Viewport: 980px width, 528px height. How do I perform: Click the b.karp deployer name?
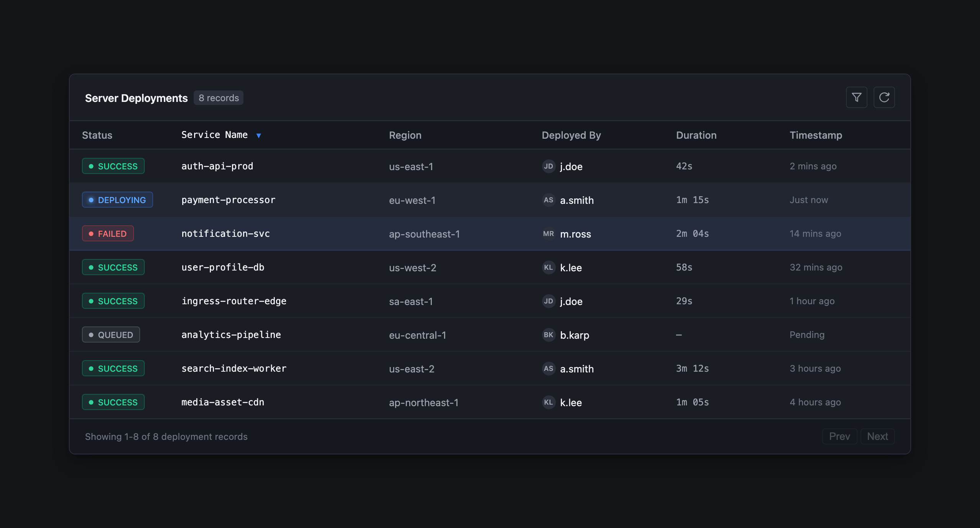point(575,335)
